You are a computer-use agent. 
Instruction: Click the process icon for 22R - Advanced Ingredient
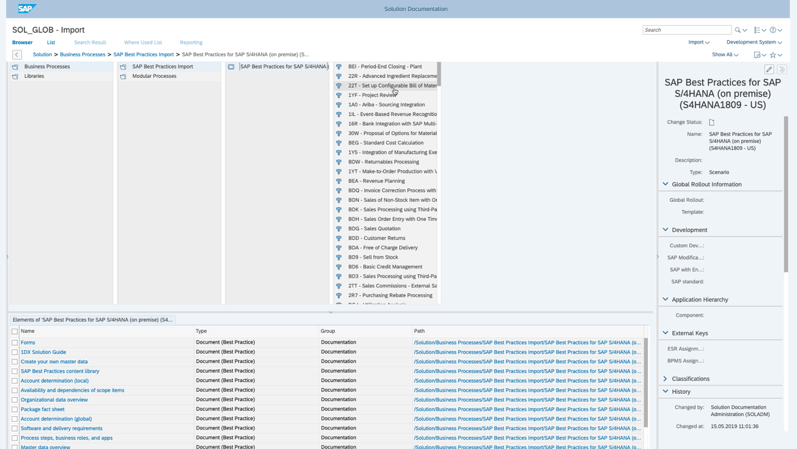point(339,76)
